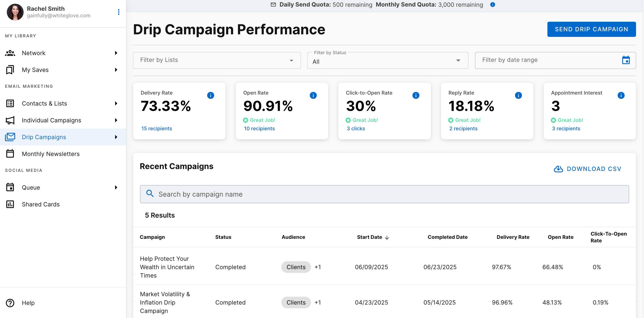Click the Reply Rate info icon
Image resolution: width=644 pixels, height=318 pixels.
518,95
